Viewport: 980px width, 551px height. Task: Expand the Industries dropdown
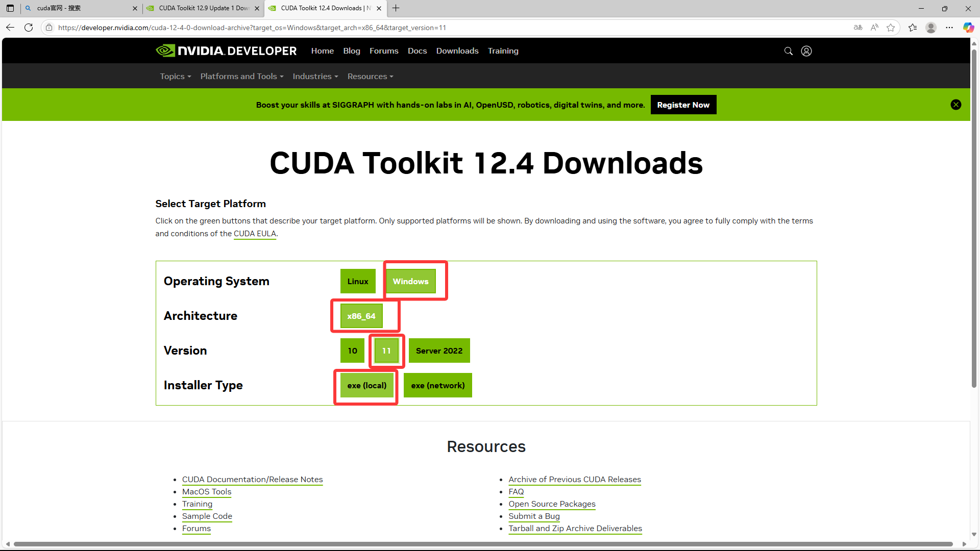pyautogui.click(x=315, y=77)
